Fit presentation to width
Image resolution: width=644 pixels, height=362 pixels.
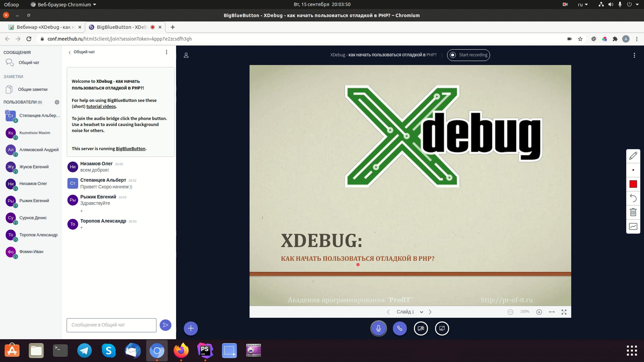pos(552,312)
